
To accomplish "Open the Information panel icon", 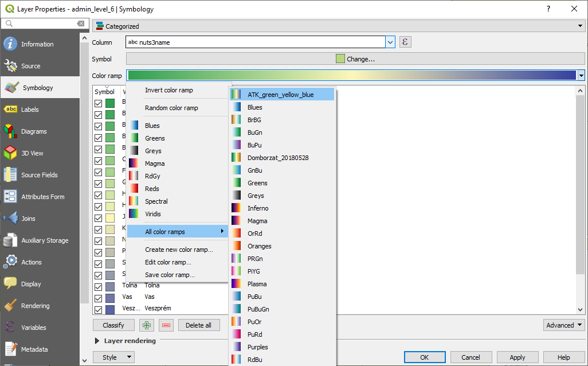I will [10, 44].
